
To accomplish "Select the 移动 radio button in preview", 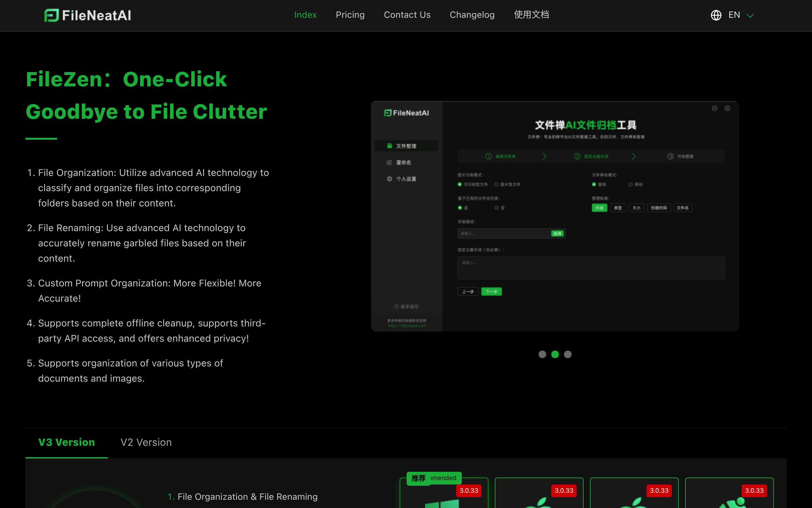I will 631,184.
